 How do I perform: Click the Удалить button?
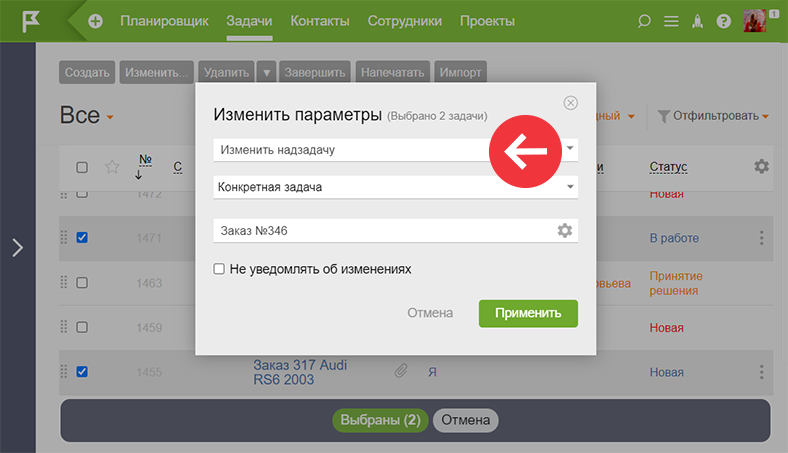tap(226, 72)
